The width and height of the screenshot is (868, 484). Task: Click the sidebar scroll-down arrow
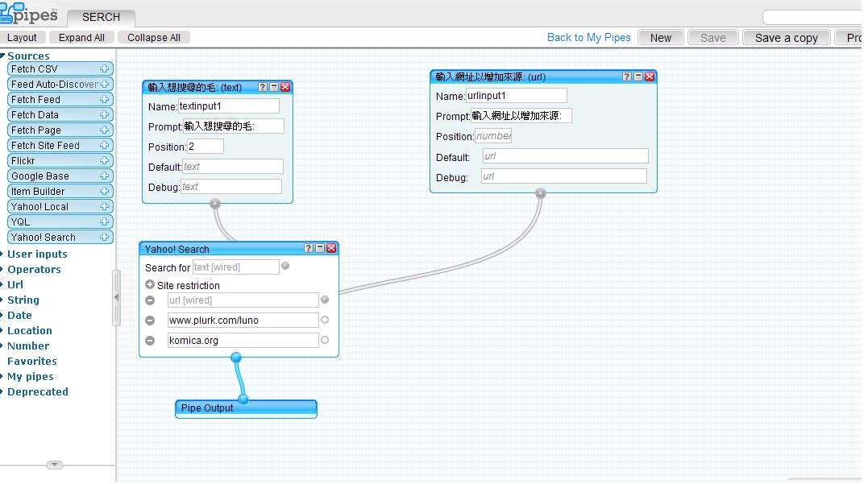coord(54,465)
